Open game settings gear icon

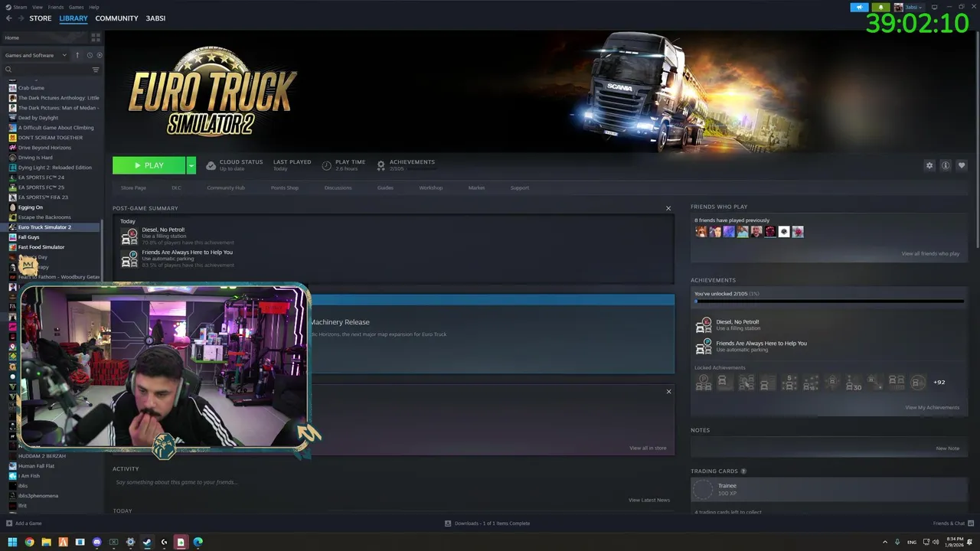point(929,165)
